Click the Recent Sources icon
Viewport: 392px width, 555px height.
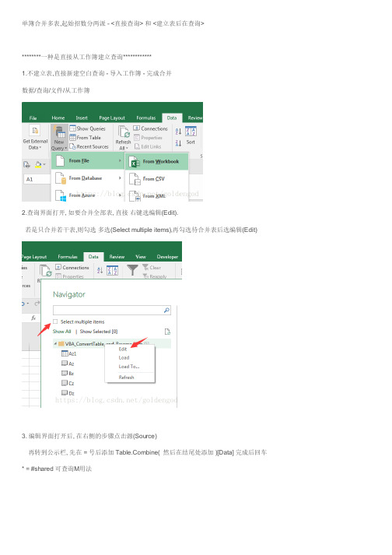72,146
